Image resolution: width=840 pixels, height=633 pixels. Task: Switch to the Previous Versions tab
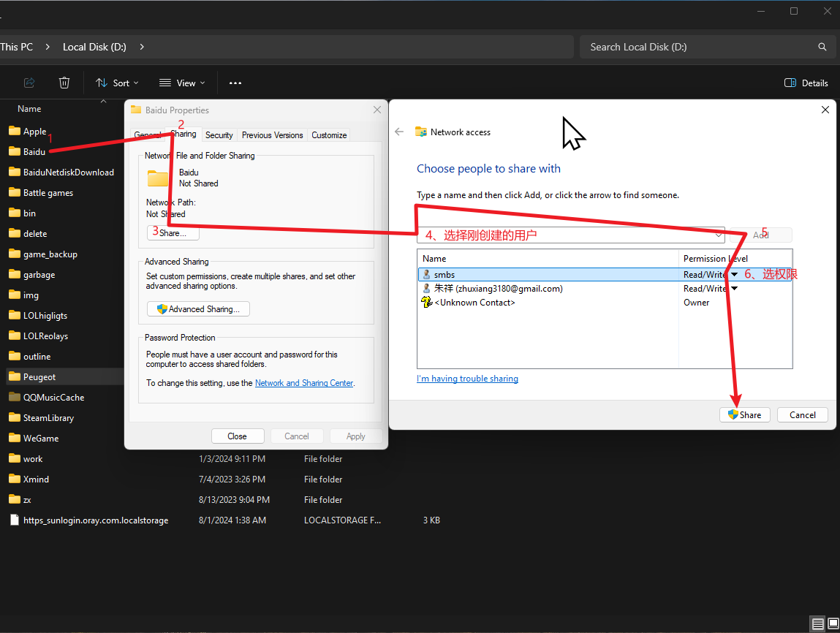pyautogui.click(x=272, y=135)
